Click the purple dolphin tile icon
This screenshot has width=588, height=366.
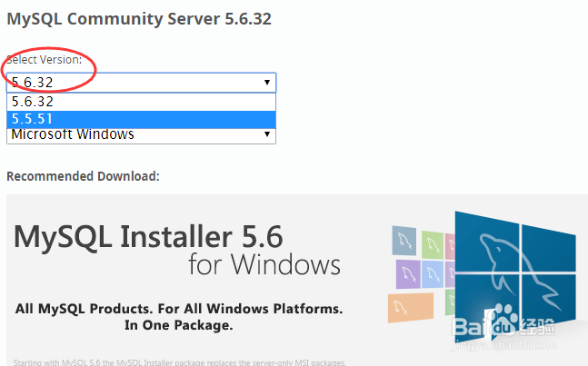tap(408, 274)
